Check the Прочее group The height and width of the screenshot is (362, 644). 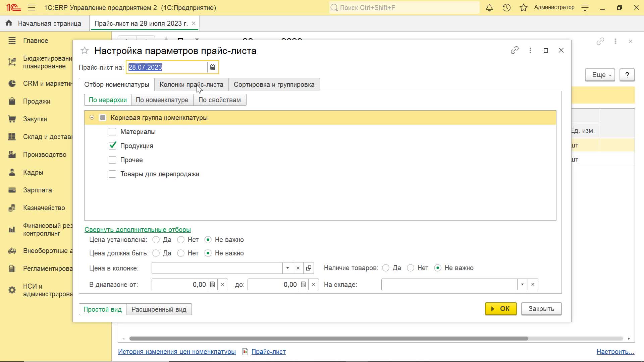coord(112,160)
